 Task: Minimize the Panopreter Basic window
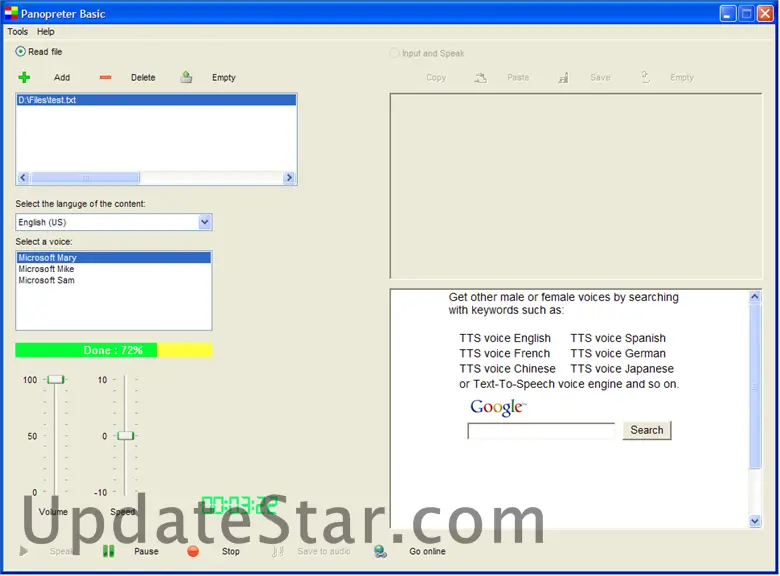click(x=728, y=13)
